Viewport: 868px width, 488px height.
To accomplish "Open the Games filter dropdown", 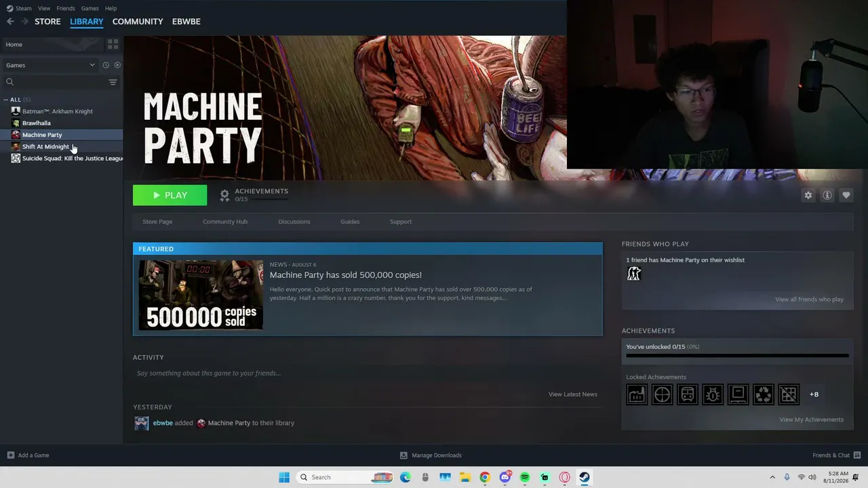I will click(x=50, y=65).
